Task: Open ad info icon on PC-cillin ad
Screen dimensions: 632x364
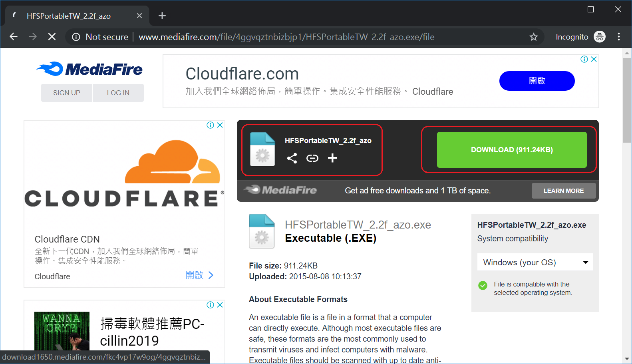Action: tap(210, 305)
